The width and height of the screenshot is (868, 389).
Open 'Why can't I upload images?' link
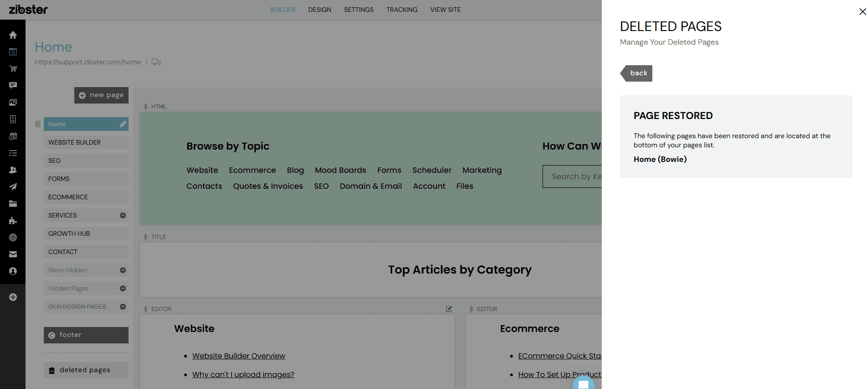243,374
